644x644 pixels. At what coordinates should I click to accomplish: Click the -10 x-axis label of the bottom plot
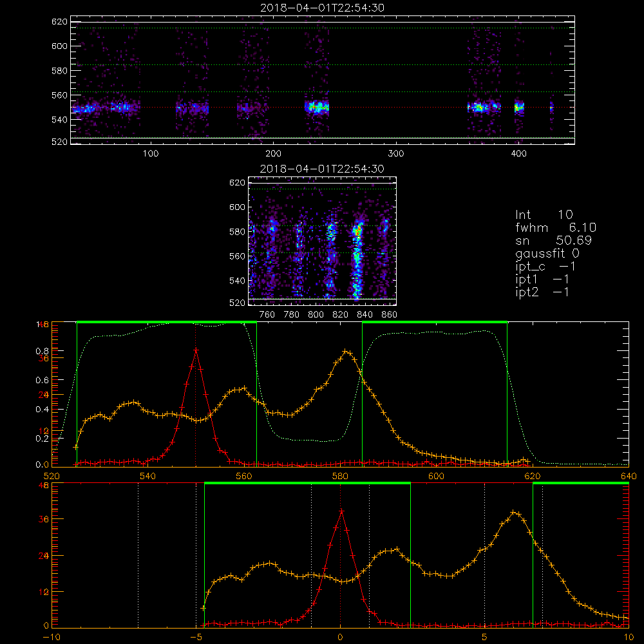point(52,638)
